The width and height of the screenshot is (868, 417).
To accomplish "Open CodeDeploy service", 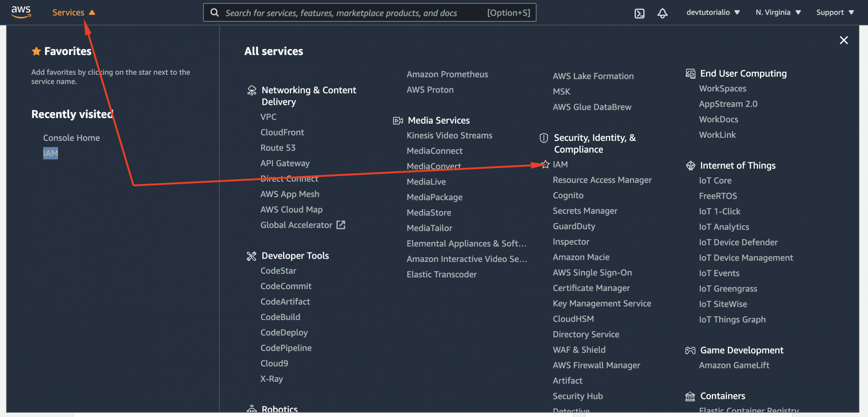I will (x=284, y=333).
